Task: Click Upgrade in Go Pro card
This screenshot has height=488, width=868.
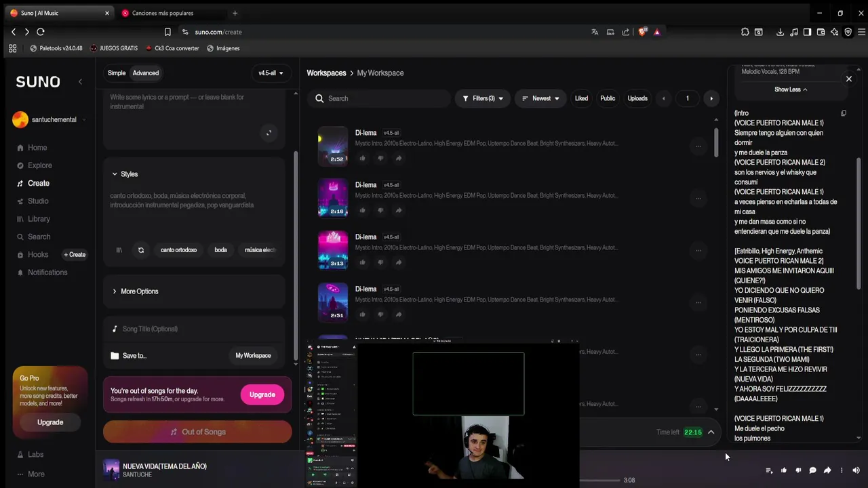Action: 50,422
